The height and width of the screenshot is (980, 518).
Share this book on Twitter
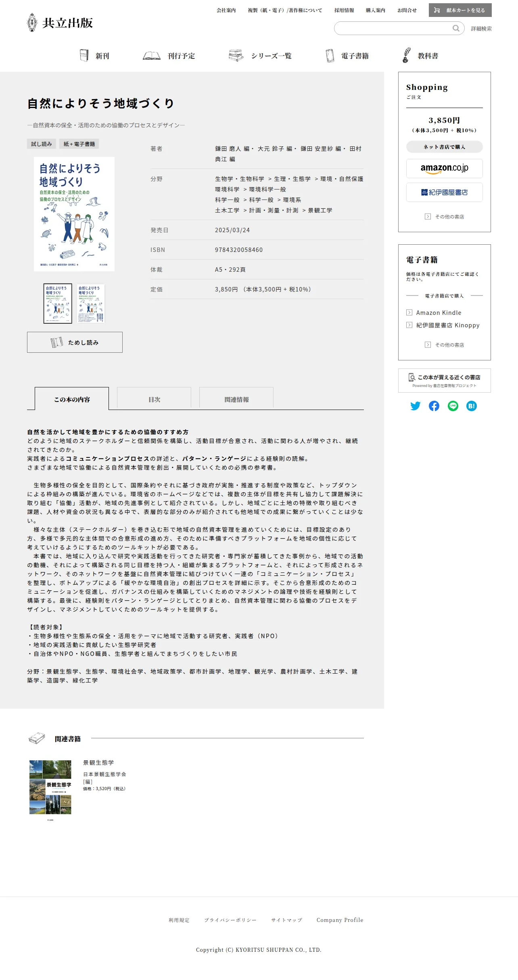coord(415,406)
